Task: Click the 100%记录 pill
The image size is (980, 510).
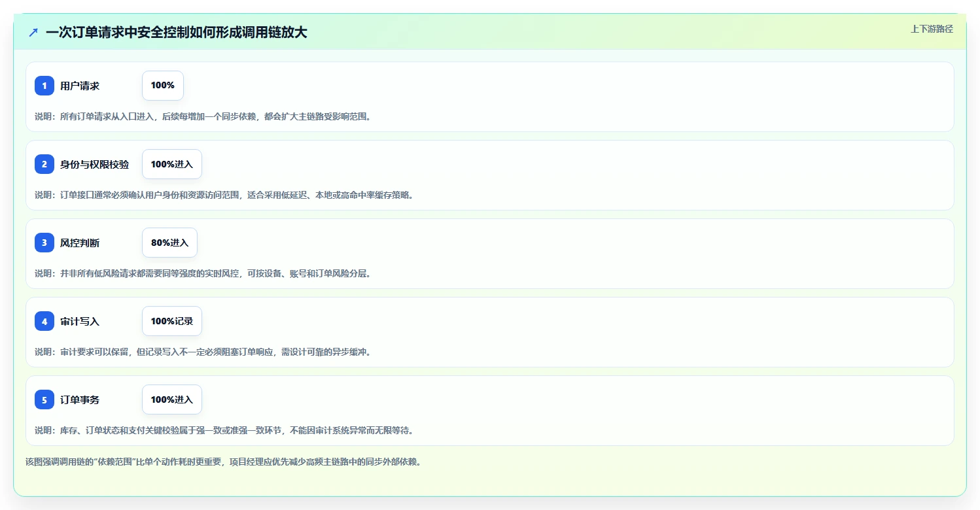Action: [x=172, y=321]
